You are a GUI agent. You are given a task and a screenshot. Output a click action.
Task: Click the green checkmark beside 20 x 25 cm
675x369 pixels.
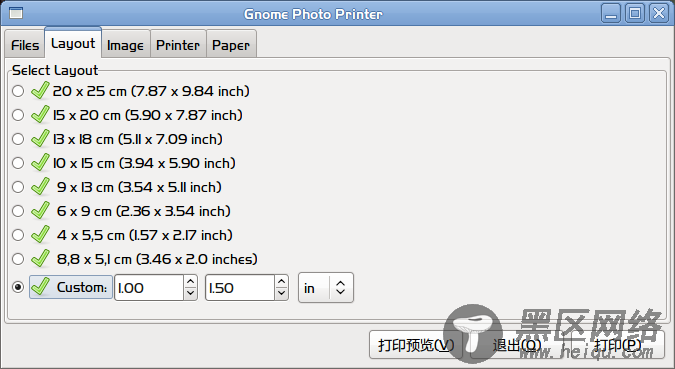pos(40,91)
